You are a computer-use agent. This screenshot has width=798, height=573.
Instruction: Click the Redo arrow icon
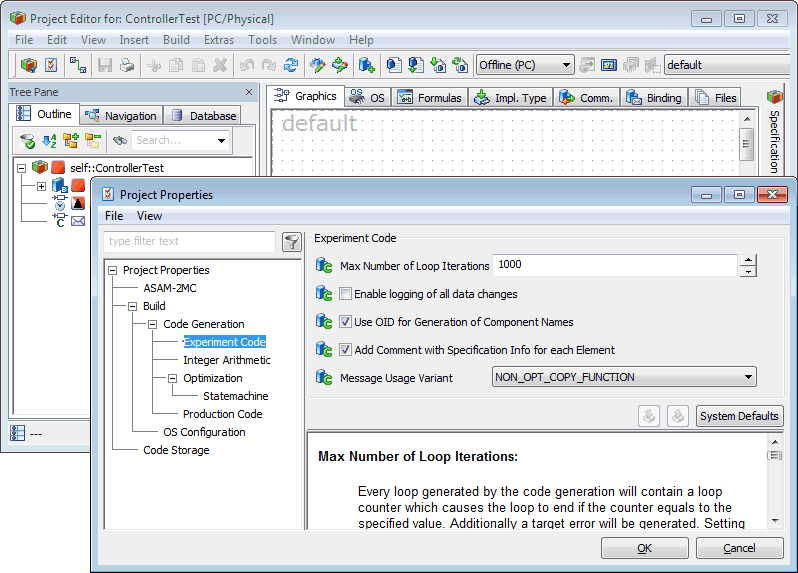pos(269,65)
